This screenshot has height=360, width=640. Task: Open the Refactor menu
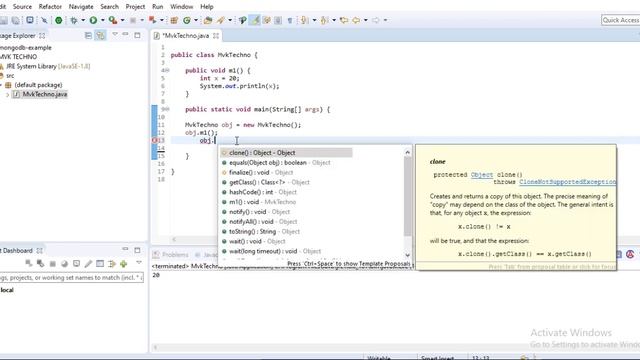pyautogui.click(x=50, y=7)
